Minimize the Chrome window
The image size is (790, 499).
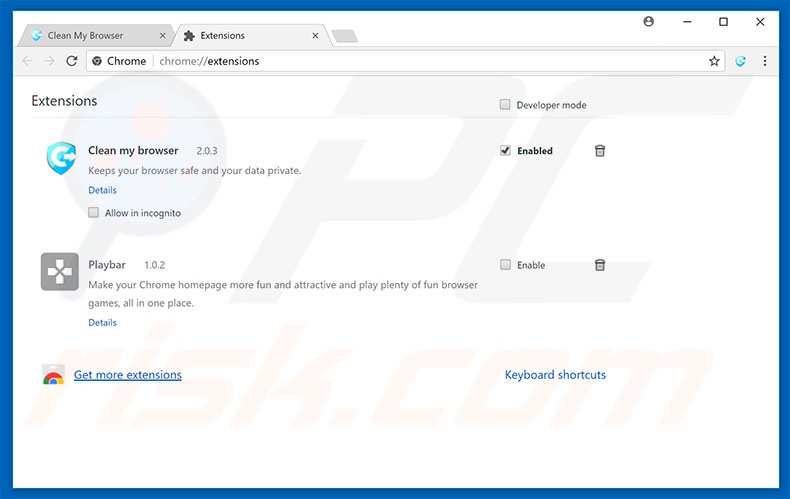(x=687, y=22)
